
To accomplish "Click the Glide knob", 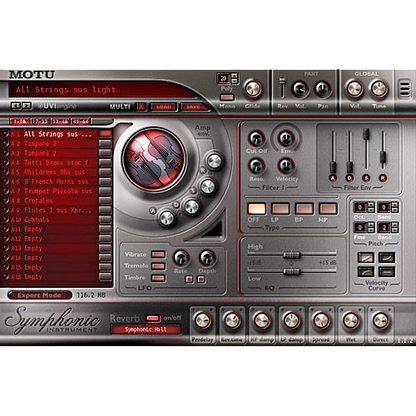I will pos(253,89).
